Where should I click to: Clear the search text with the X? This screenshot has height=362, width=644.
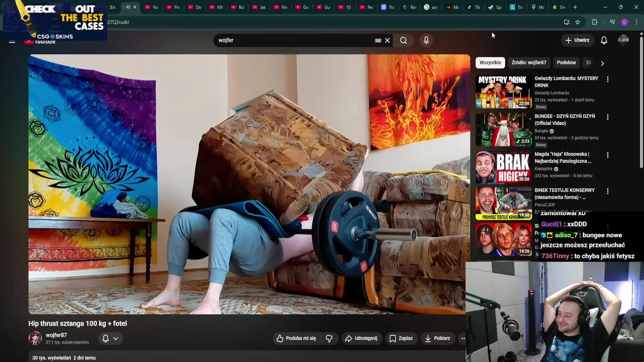387,40
